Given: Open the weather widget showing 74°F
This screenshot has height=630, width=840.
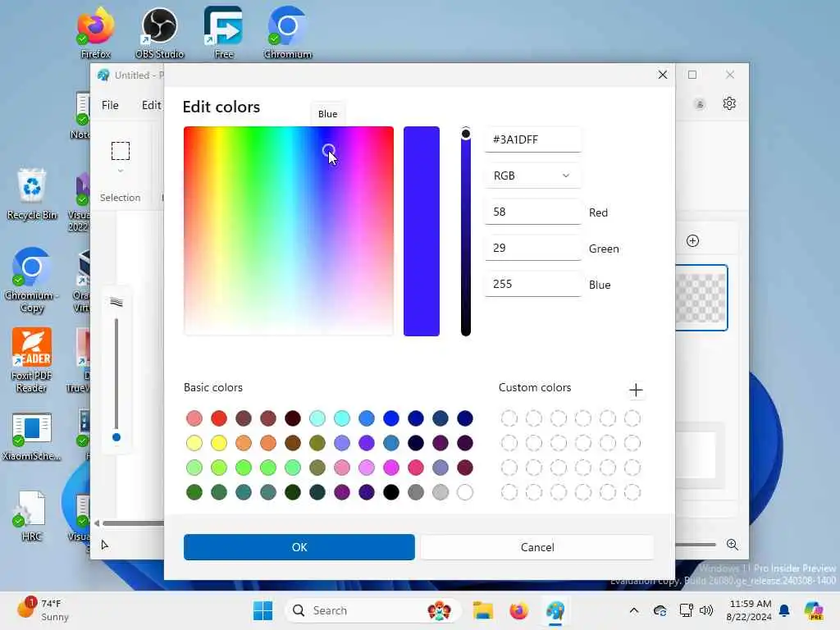Looking at the screenshot, I should pyautogui.click(x=43, y=610).
